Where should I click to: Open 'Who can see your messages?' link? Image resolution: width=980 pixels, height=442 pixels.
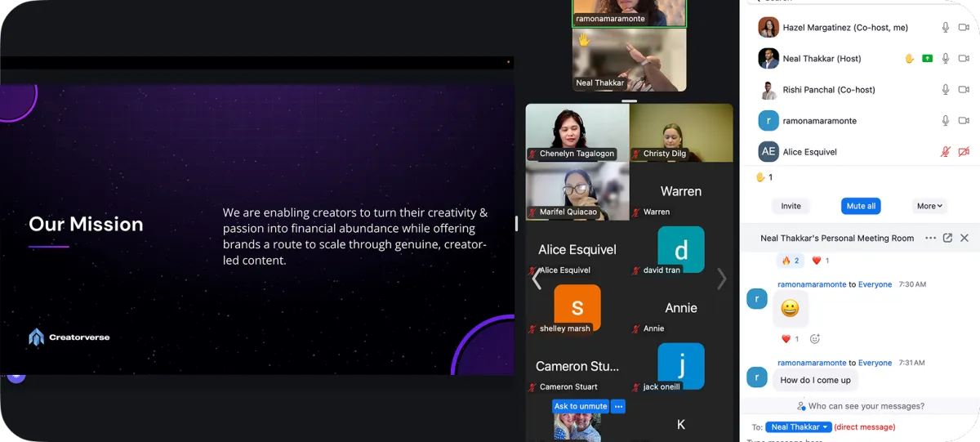click(x=861, y=406)
